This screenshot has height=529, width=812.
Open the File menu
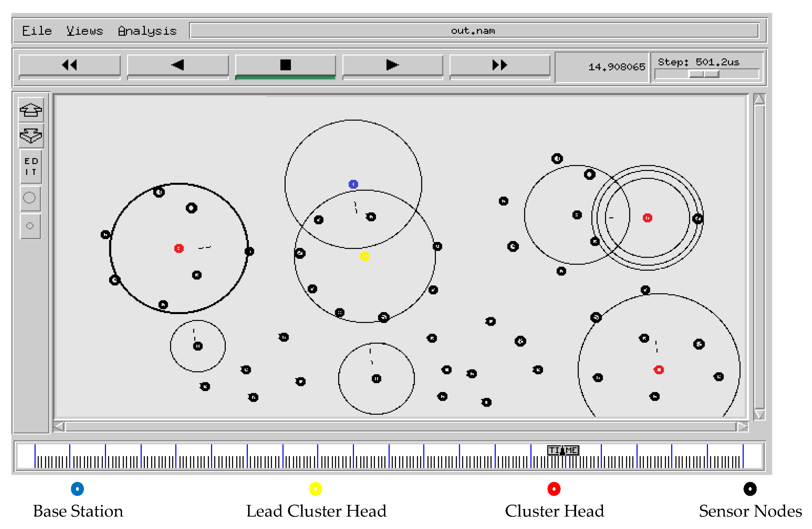37,31
